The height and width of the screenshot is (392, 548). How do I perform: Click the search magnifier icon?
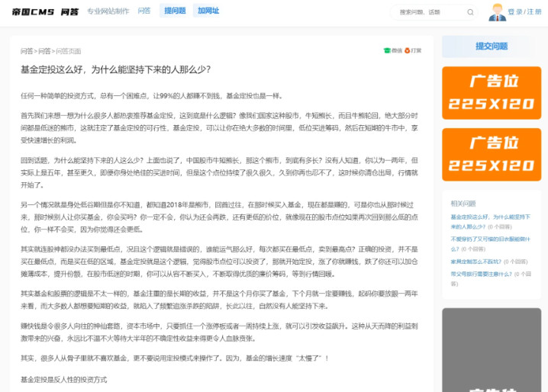point(470,12)
